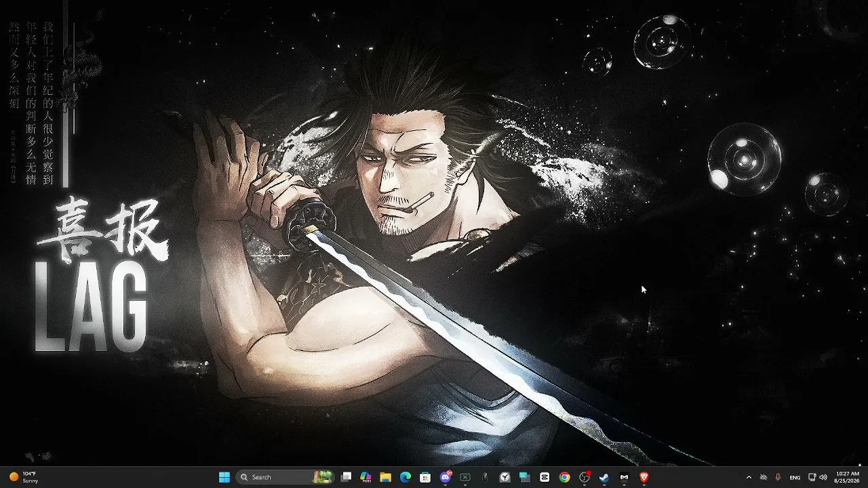
Task: Open the Microsoft Store
Action: click(x=425, y=477)
